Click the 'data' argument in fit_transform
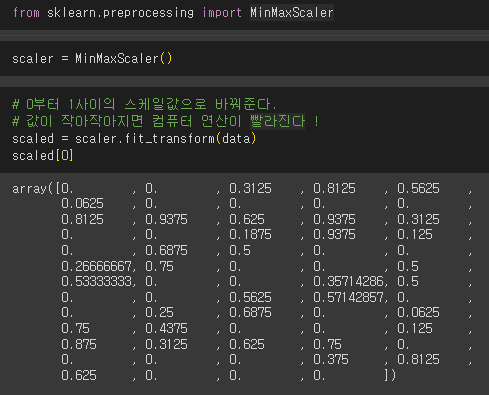 (x=236, y=138)
